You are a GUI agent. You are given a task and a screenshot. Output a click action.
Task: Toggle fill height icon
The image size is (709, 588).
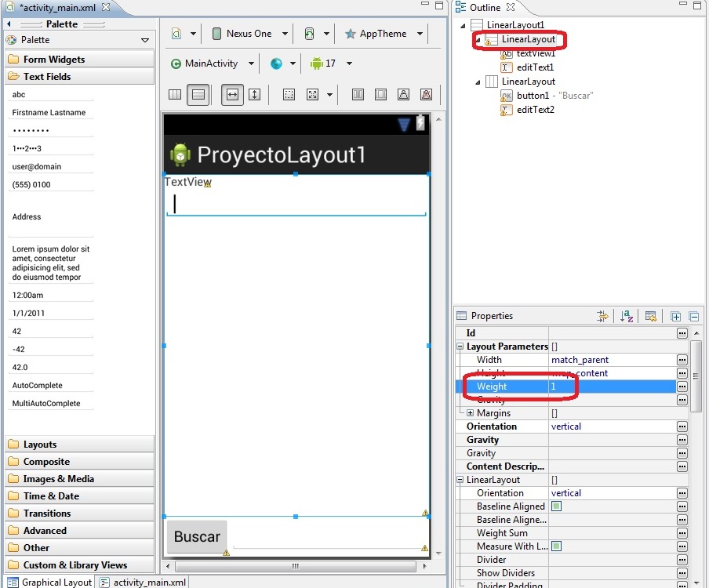pos(255,94)
